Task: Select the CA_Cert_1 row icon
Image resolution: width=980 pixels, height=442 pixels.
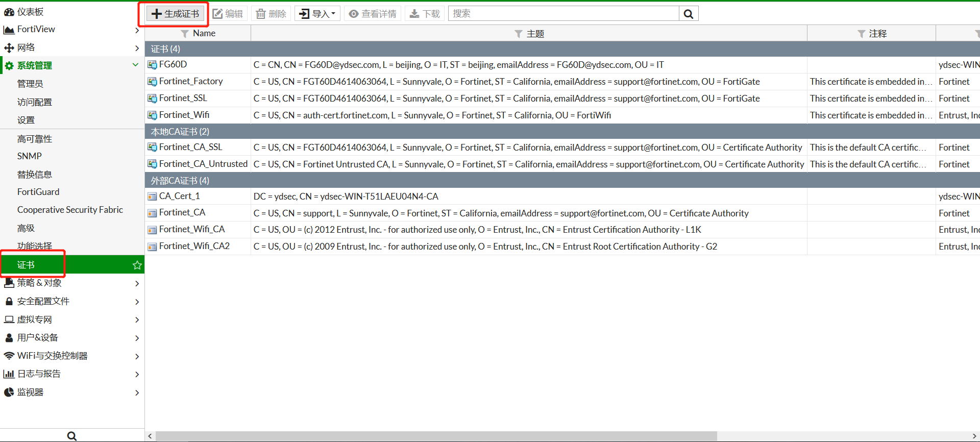Action: click(x=152, y=197)
